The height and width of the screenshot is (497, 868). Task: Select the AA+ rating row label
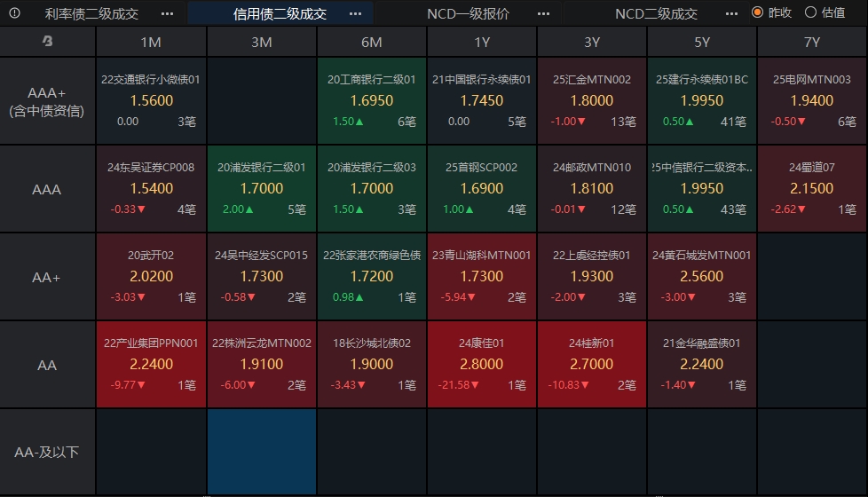(x=47, y=277)
